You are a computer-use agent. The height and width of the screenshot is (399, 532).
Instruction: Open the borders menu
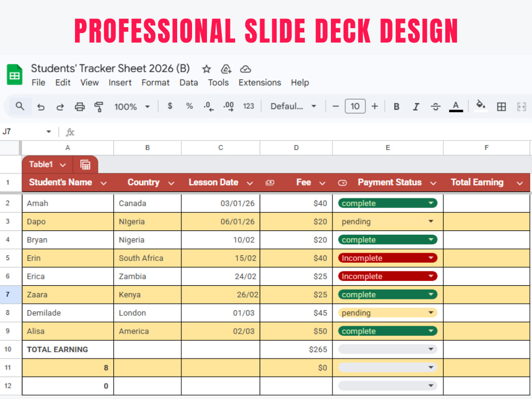[x=502, y=107]
